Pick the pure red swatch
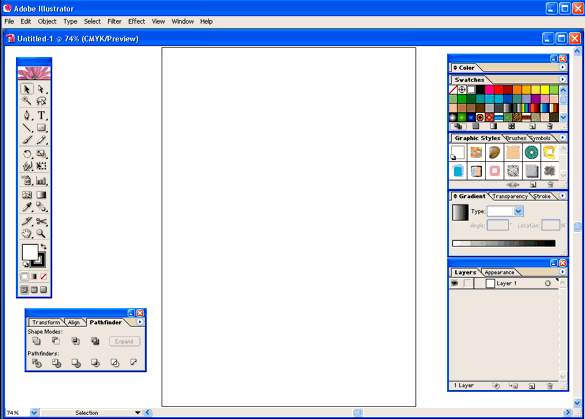The image size is (585, 419). pyautogui.click(x=498, y=90)
